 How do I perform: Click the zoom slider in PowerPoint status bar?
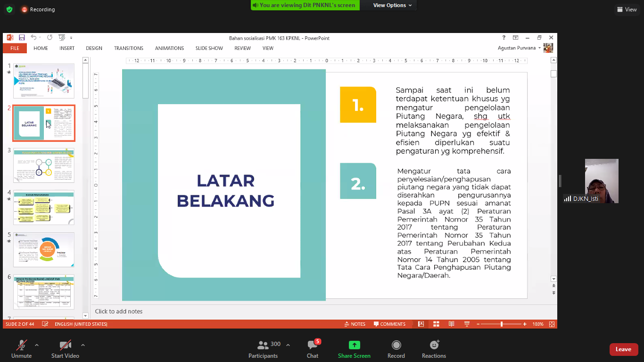coord(501,324)
